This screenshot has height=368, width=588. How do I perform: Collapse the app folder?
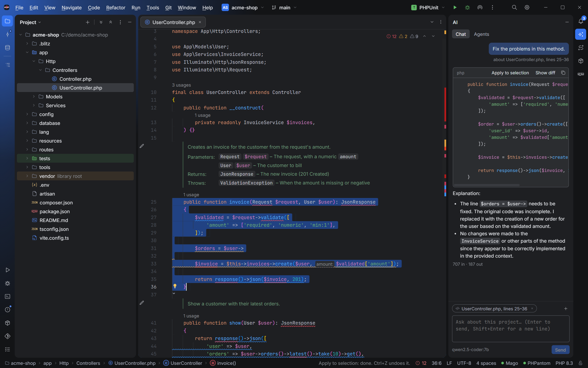(x=27, y=53)
